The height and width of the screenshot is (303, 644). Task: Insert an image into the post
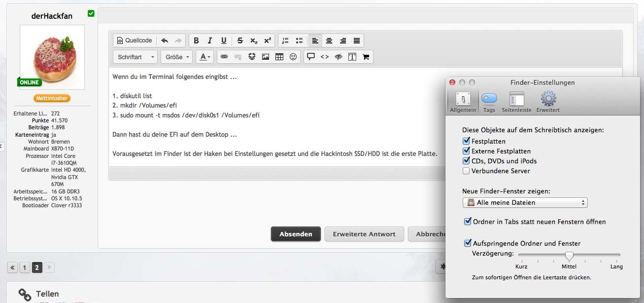coord(266,57)
